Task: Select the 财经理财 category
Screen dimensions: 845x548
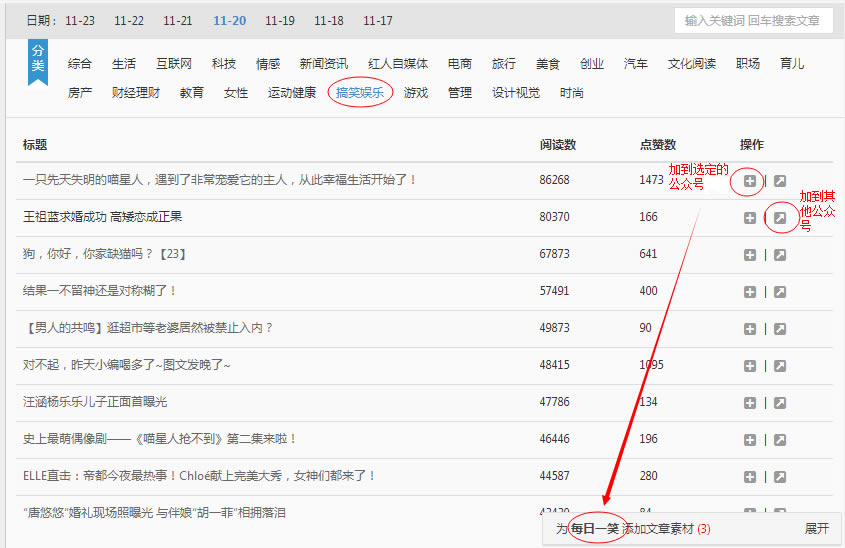Action: tap(136, 93)
